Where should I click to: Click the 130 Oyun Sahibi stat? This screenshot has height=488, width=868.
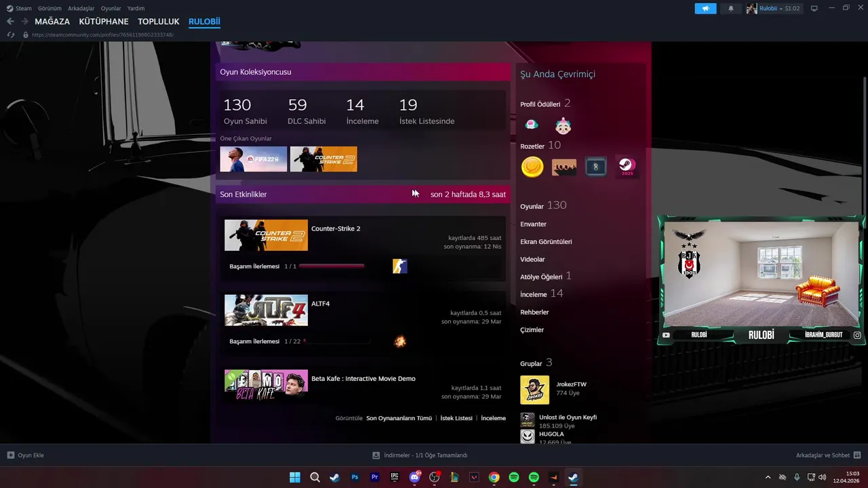pos(245,112)
